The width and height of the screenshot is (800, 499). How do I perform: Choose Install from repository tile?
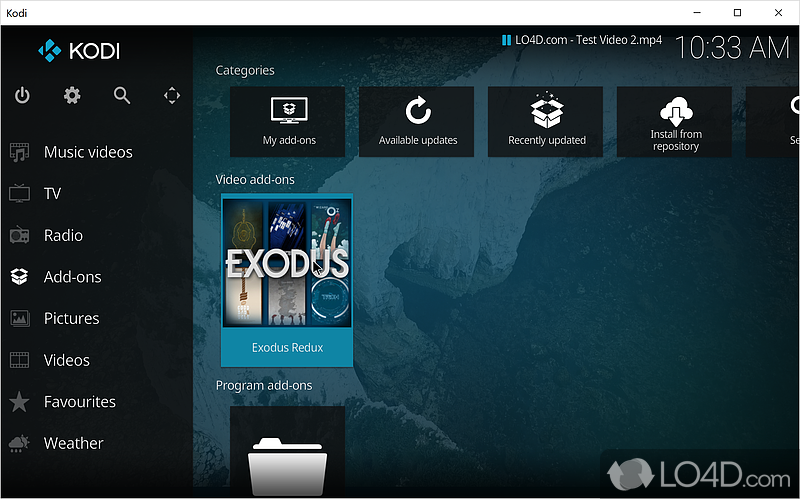tap(674, 121)
